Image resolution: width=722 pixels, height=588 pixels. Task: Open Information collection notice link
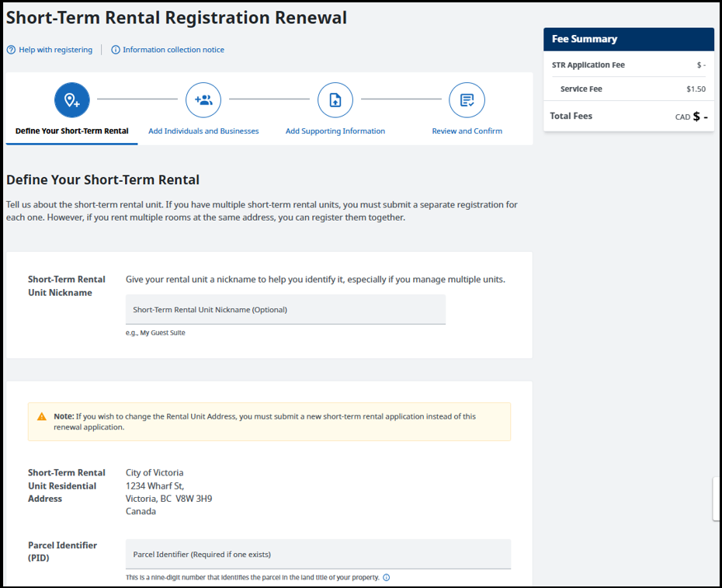click(174, 50)
